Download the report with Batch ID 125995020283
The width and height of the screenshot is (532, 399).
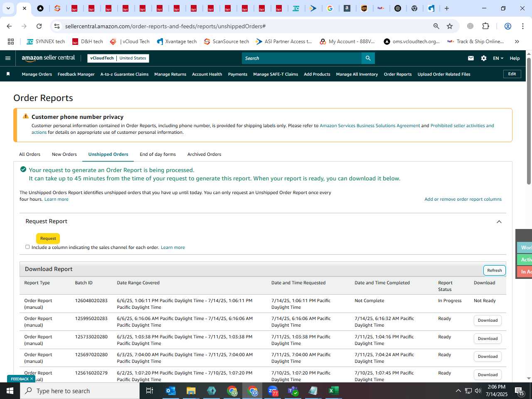tap(488, 320)
